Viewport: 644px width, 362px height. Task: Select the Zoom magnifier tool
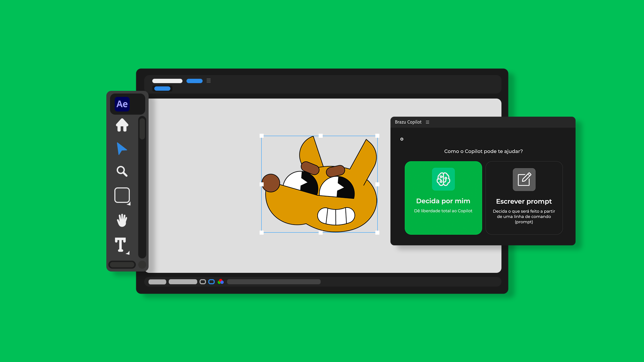122,171
